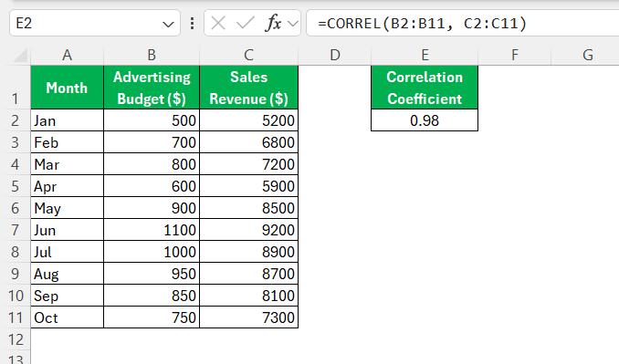Select column B header

tap(152, 56)
